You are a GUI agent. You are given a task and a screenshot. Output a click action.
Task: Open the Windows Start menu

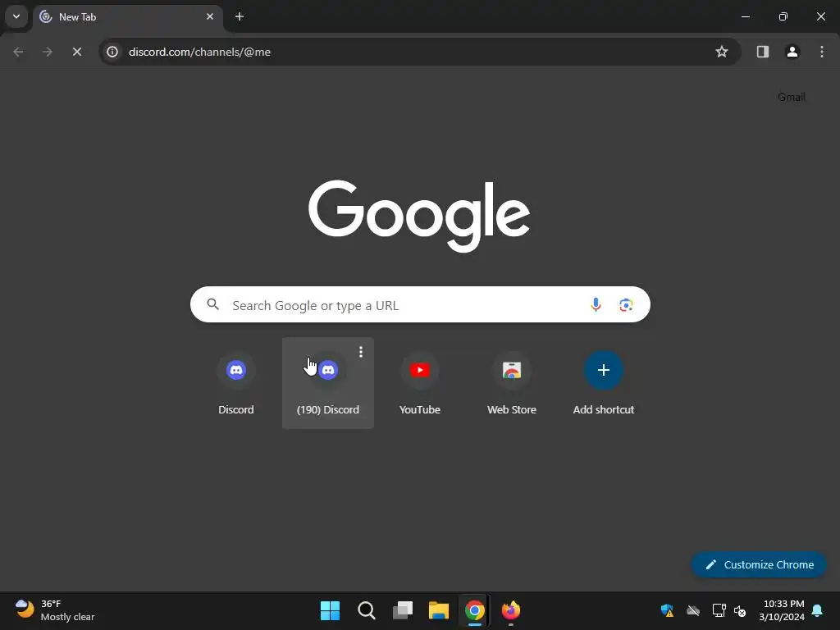(330, 610)
